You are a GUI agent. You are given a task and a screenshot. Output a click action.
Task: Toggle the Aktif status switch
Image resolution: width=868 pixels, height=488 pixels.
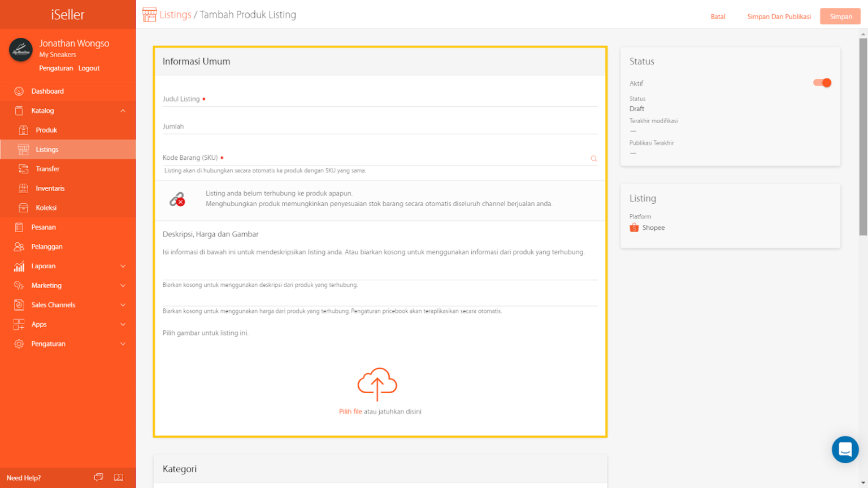(822, 82)
